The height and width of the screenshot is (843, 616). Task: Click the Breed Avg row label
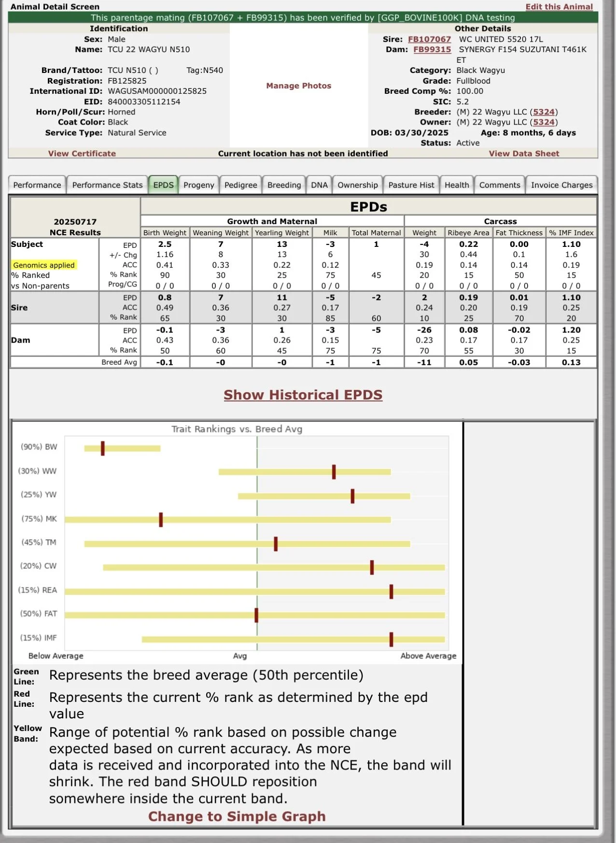119,362
